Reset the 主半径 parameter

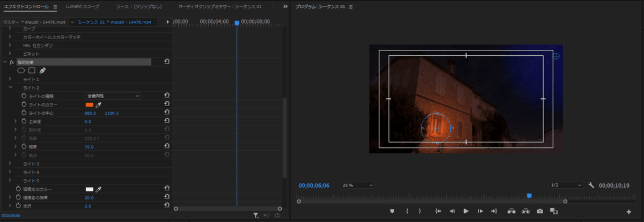(167, 122)
